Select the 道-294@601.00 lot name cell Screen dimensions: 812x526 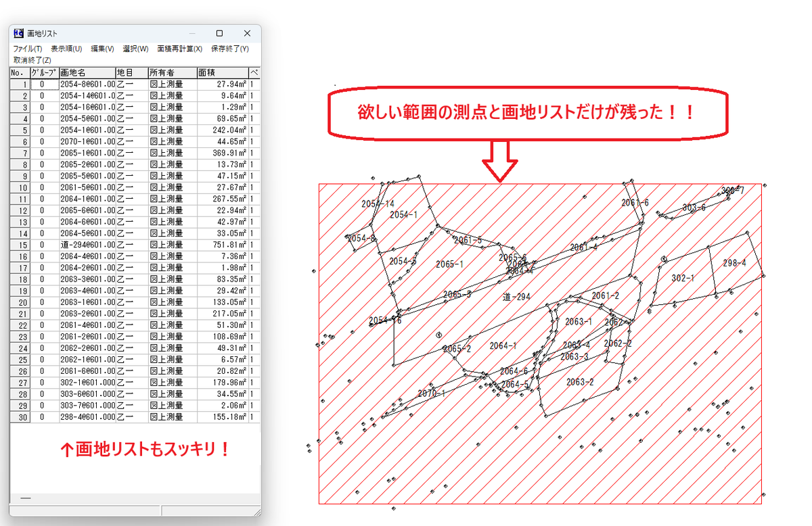point(87,245)
